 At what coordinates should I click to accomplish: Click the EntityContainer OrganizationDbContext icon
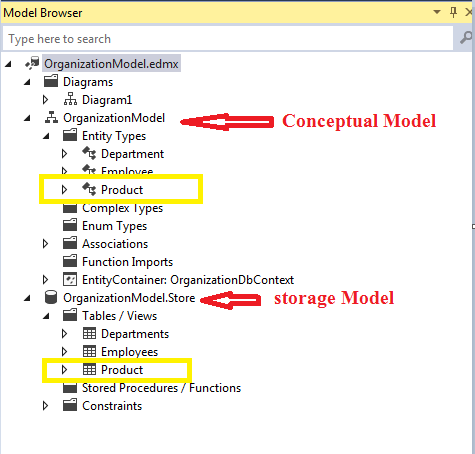(70, 279)
